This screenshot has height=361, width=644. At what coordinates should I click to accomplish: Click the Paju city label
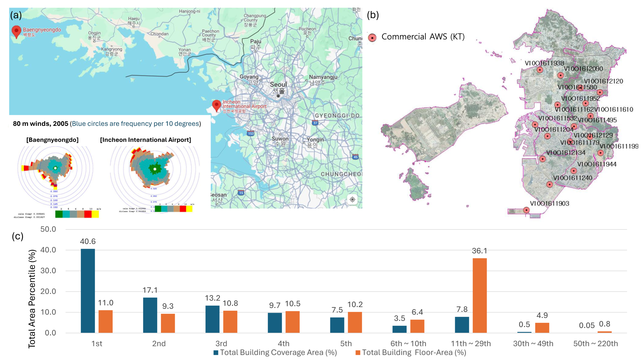tap(256, 41)
